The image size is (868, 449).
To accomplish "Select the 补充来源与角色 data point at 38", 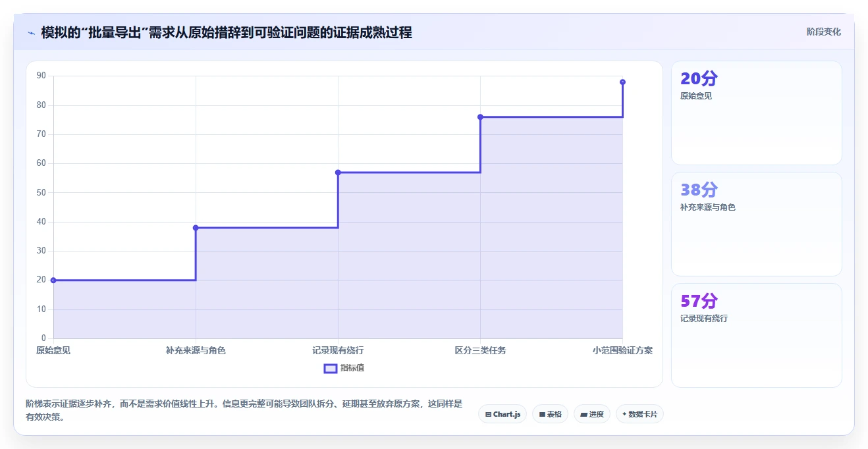I will [196, 228].
